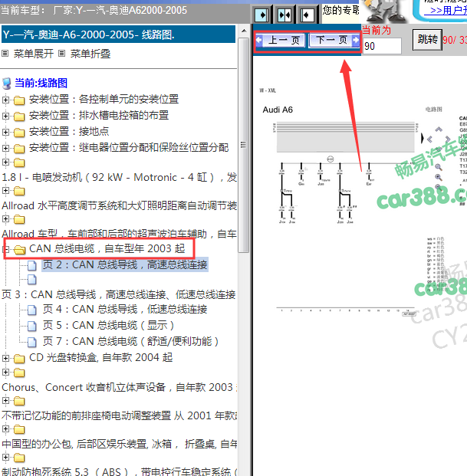The image size is (467, 476).
Task: Click page icon of 页 5:CAN 总线电缆(显示)
Action: point(32,326)
